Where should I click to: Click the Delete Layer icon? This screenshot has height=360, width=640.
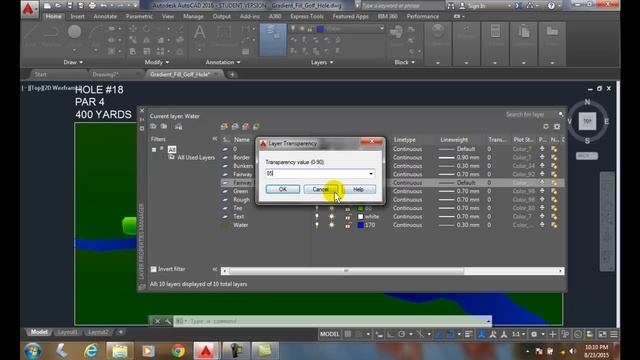pos(245,127)
